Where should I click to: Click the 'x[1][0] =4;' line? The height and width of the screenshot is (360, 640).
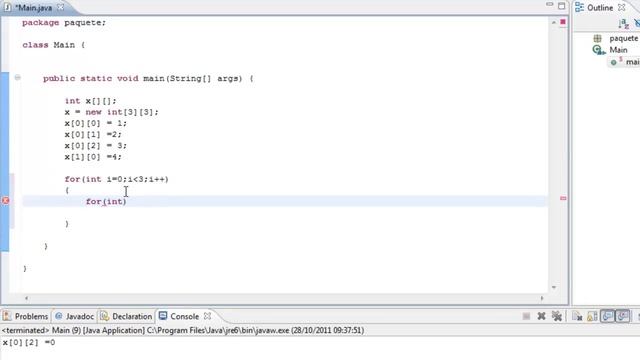point(93,157)
